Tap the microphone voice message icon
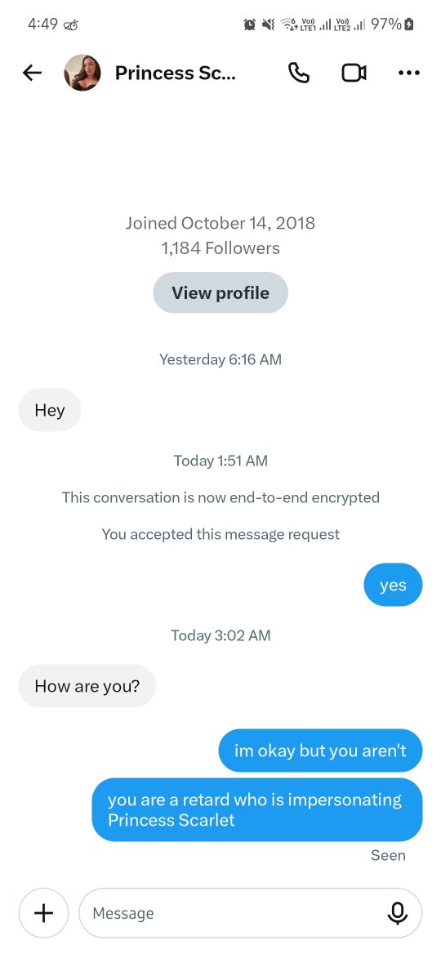 click(x=398, y=912)
